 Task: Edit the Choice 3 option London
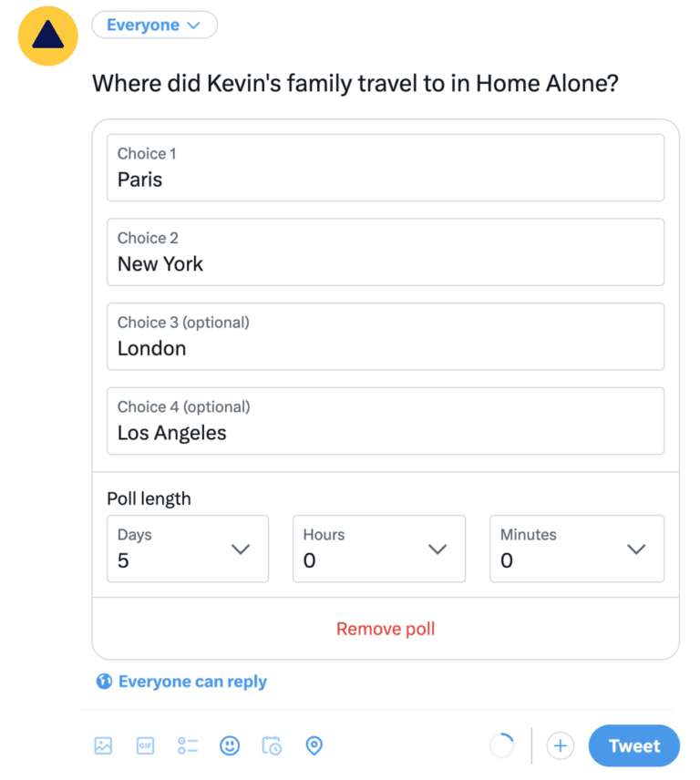click(x=386, y=336)
